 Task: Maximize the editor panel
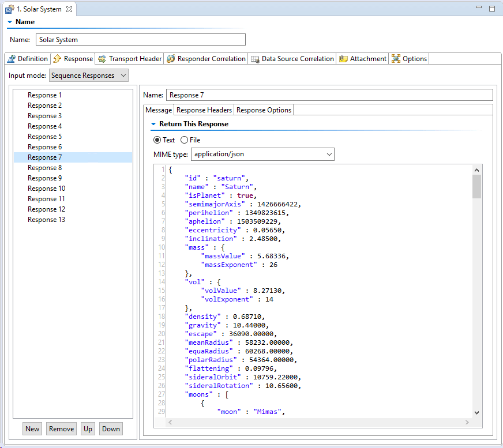[x=492, y=9]
